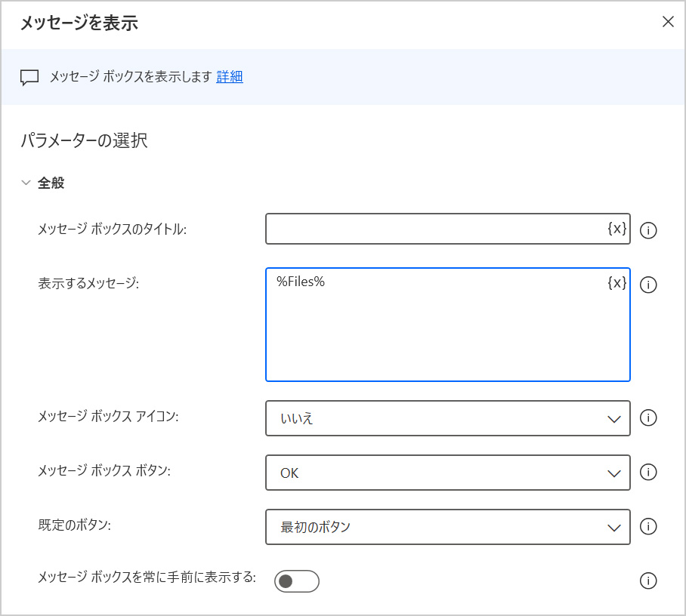Viewport: 686px width, 616px height.
Task: Click the 表示するメッセージ label
Action: pos(89,283)
